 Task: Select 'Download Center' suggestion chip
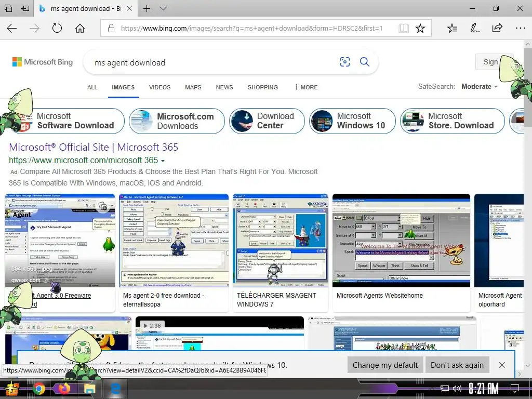pos(267,121)
